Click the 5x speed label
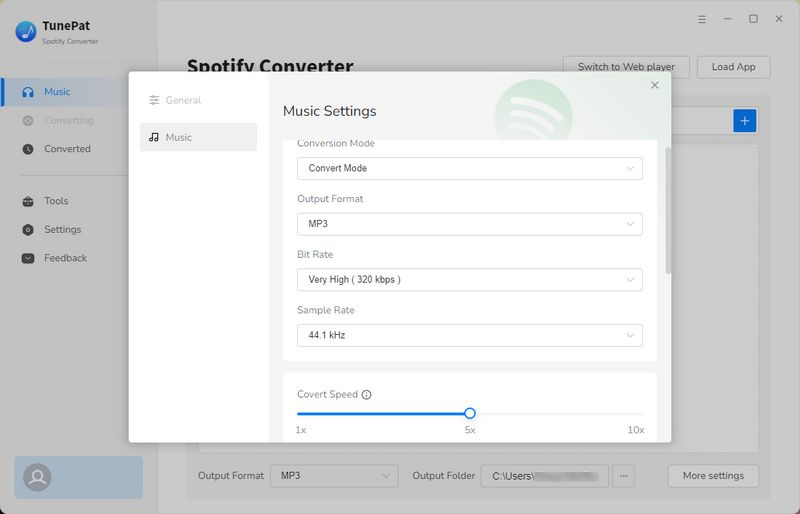 [x=470, y=430]
